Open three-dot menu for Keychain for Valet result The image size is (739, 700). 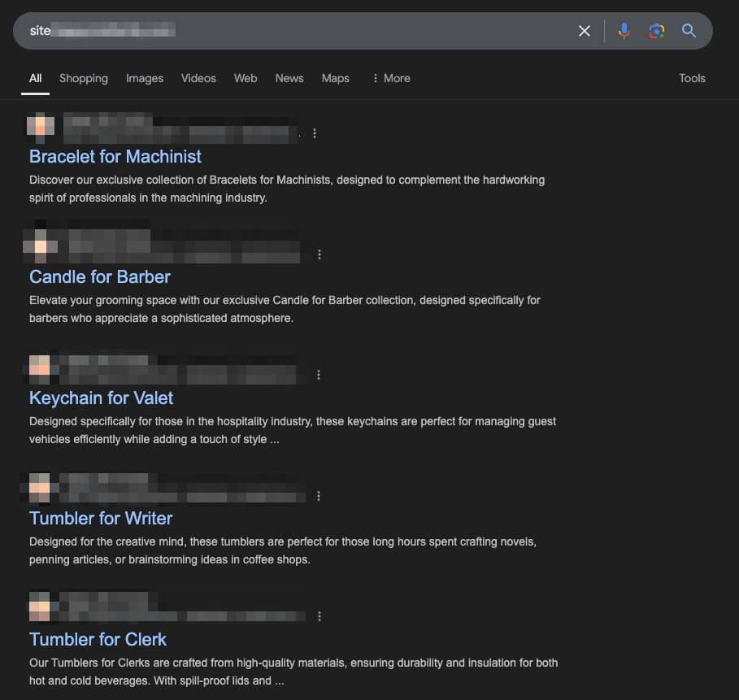coord(319,375)
